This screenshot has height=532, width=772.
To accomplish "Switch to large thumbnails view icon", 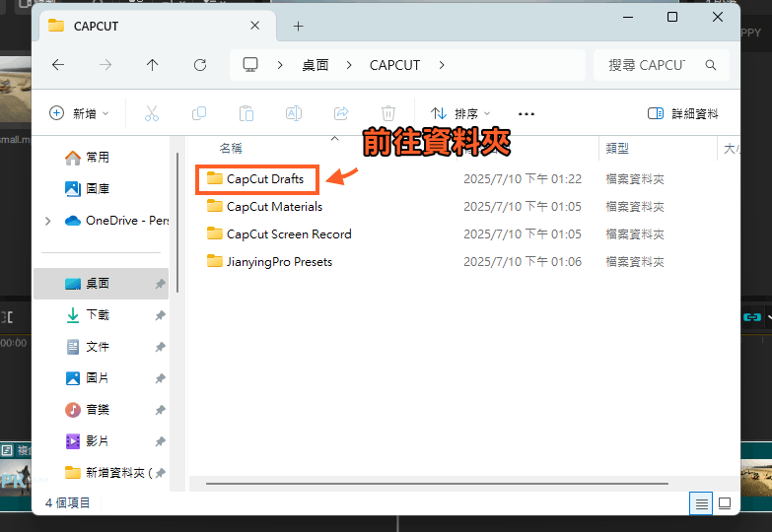I will [x=725, y=503].
